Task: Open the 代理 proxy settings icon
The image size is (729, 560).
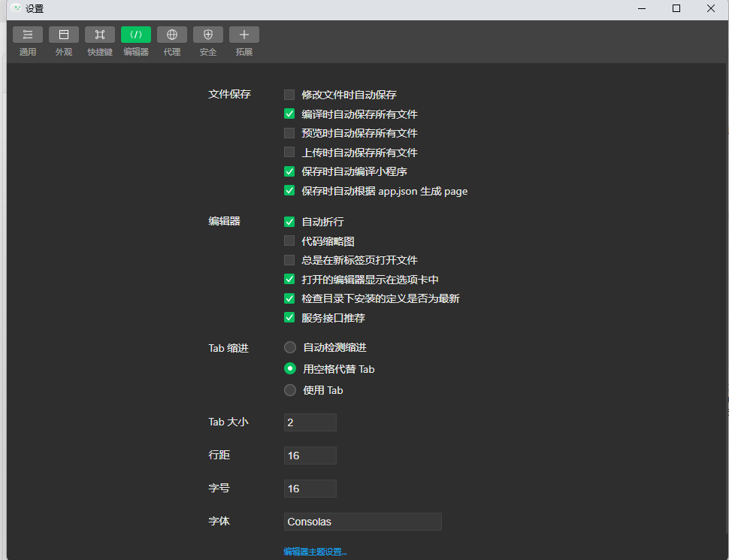Action: tap(172, 35)
